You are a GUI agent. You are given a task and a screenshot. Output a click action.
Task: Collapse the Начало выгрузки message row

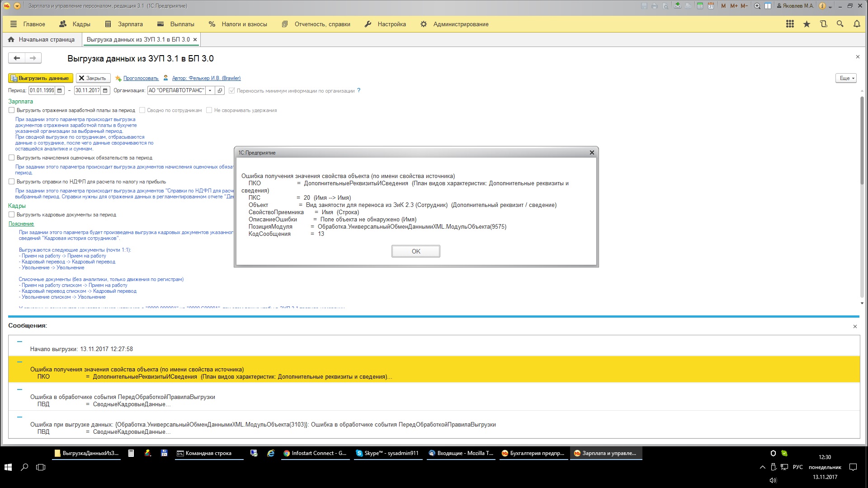pyautogui.click(x=19, y=342)
